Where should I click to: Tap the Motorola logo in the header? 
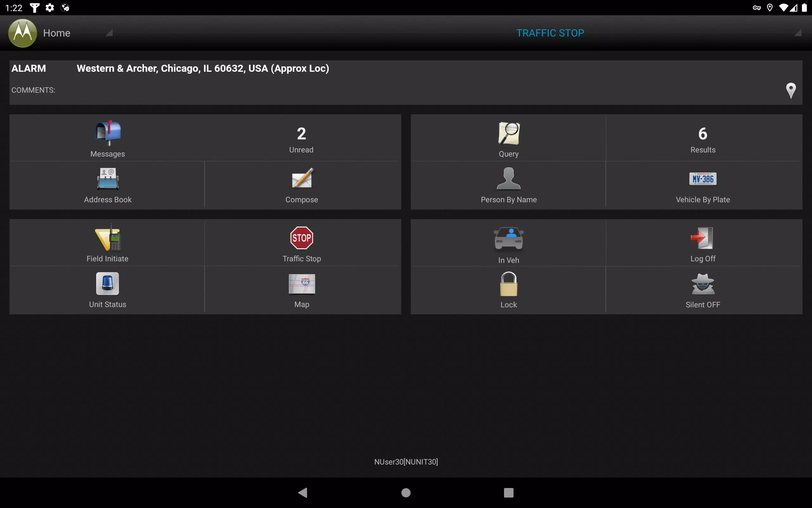23,33
